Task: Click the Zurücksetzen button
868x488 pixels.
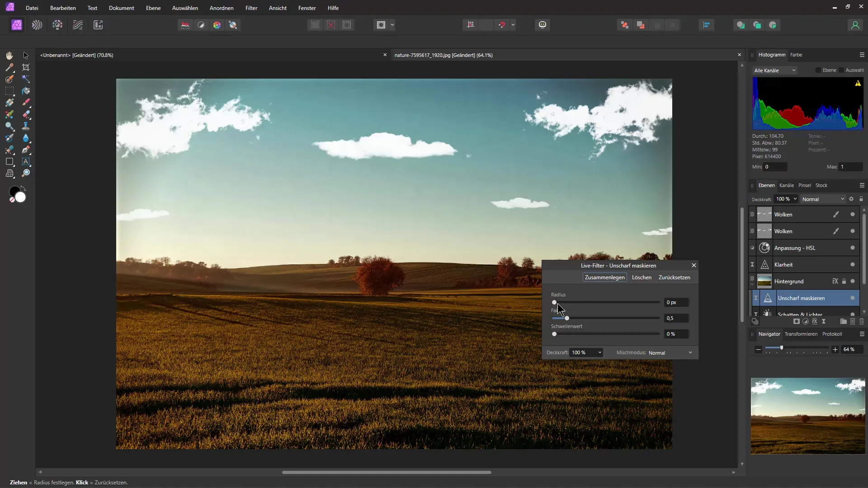Action: (x=675, y=277)
